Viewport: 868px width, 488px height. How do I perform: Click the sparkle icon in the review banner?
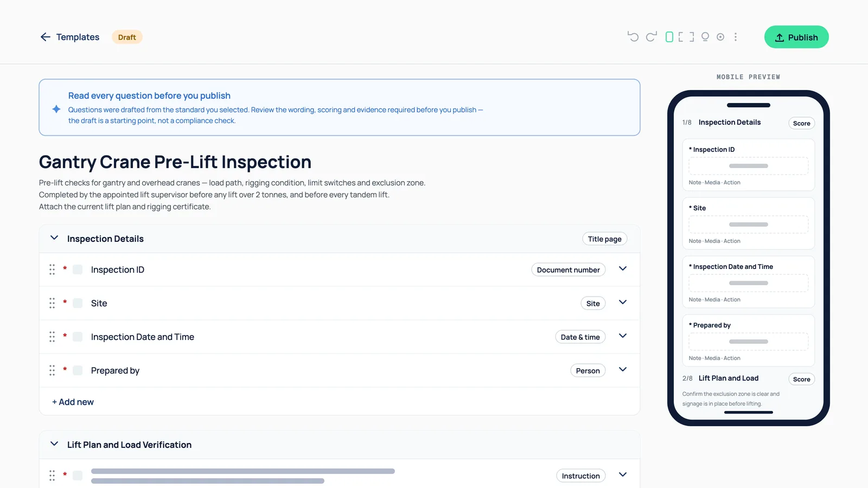(x=56, y=109)
